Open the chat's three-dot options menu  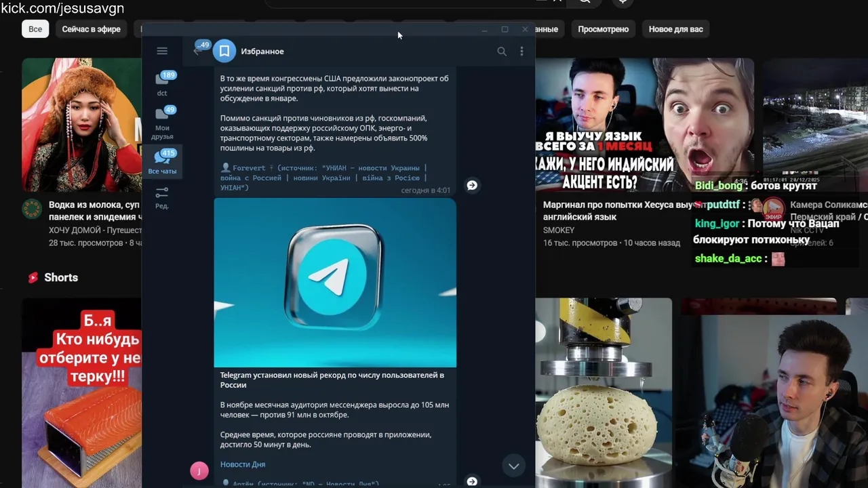point(521,51)
